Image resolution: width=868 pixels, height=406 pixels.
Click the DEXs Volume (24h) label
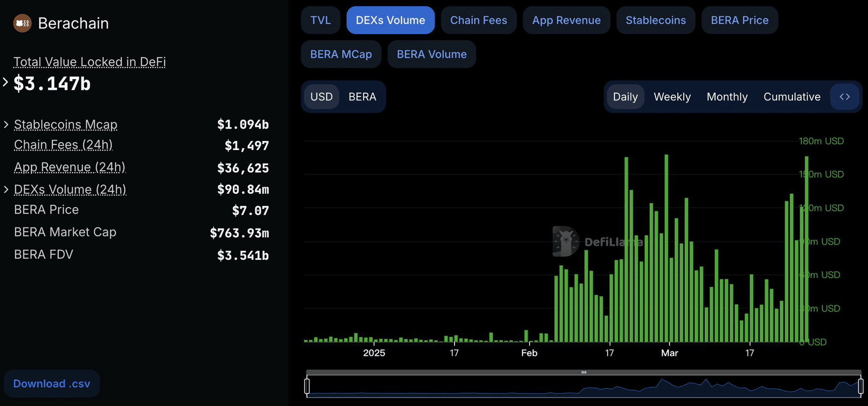coord(70,189)
